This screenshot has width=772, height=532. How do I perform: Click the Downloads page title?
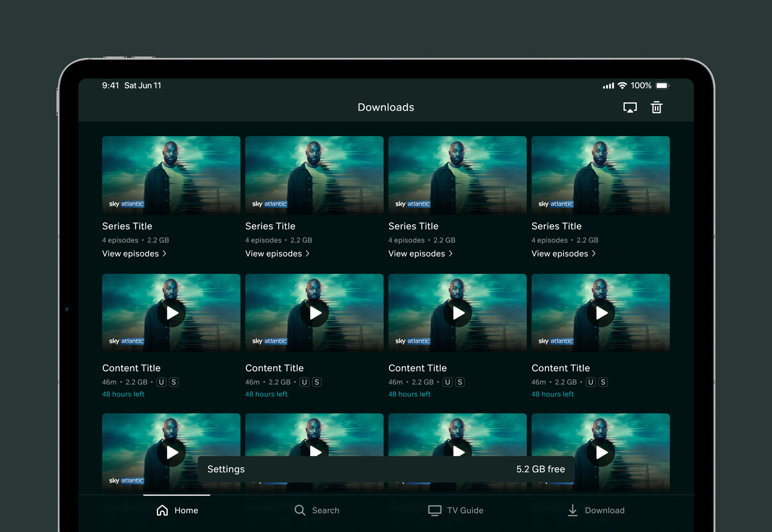[386, 107]
